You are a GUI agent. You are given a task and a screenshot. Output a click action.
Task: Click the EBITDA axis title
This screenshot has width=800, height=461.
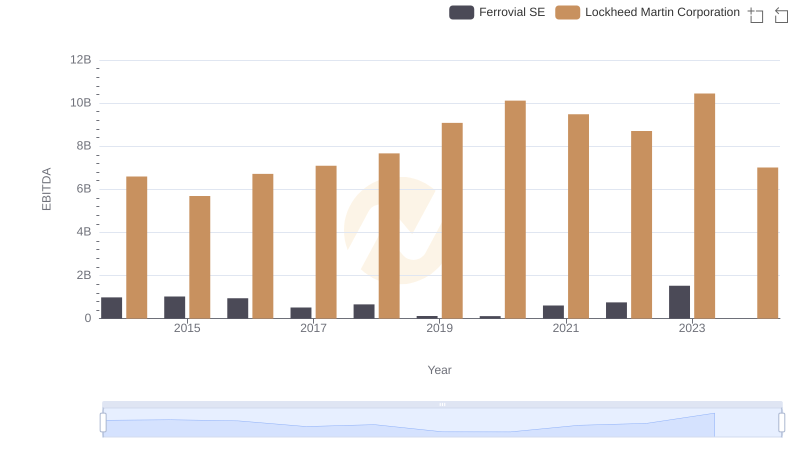(x=46, y=189)
